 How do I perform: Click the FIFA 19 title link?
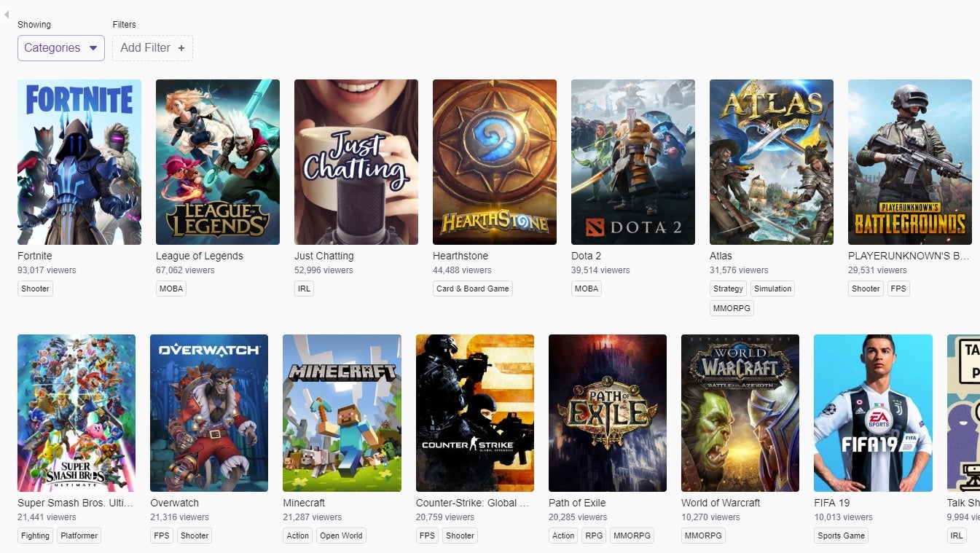tap(832, 503)
